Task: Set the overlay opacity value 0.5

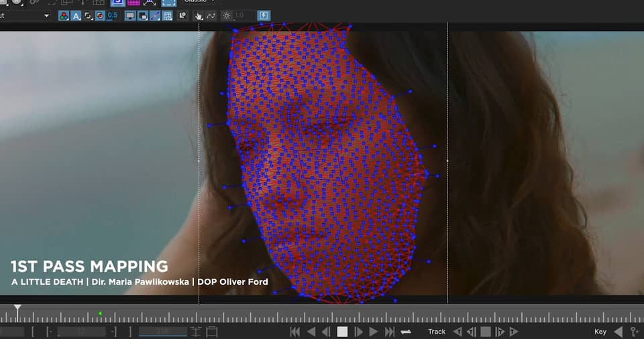Action: [113, 15]
